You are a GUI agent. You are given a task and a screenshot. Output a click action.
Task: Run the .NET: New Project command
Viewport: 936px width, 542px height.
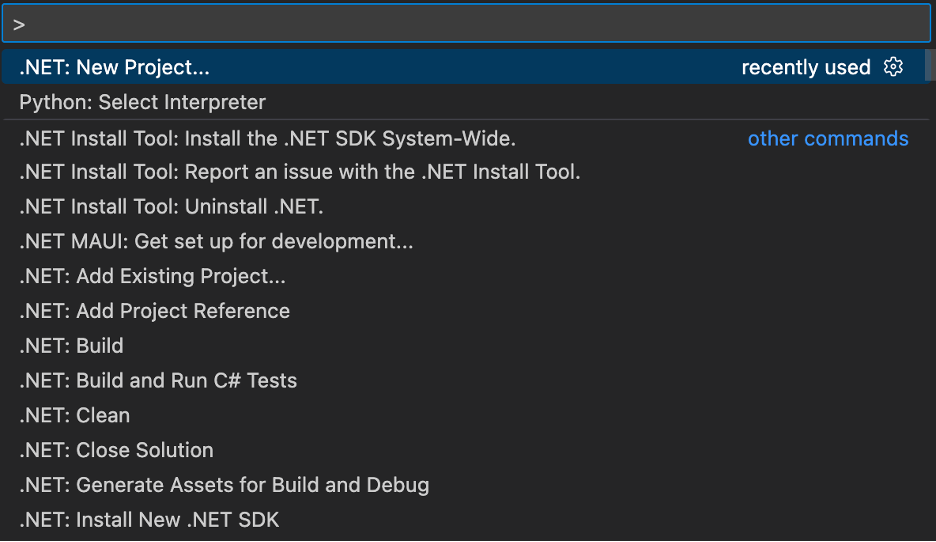pyautogui.click(x=114, y=67)
